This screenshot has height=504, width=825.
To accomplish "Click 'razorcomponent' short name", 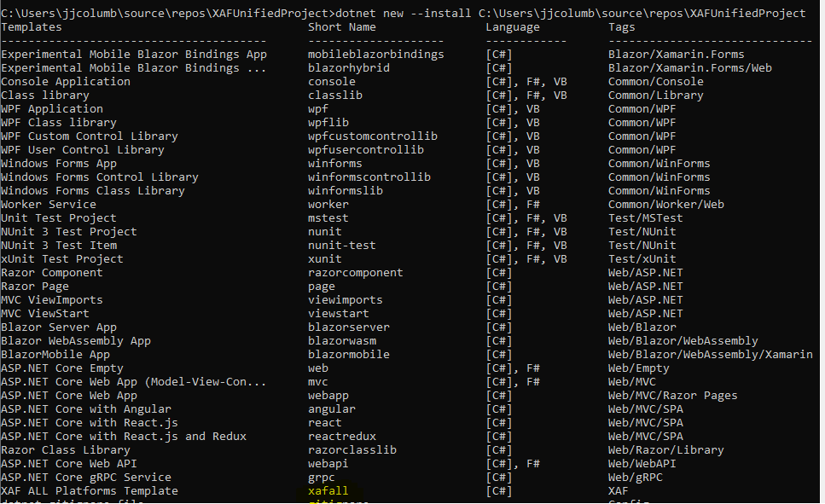I will click(356, 273).
